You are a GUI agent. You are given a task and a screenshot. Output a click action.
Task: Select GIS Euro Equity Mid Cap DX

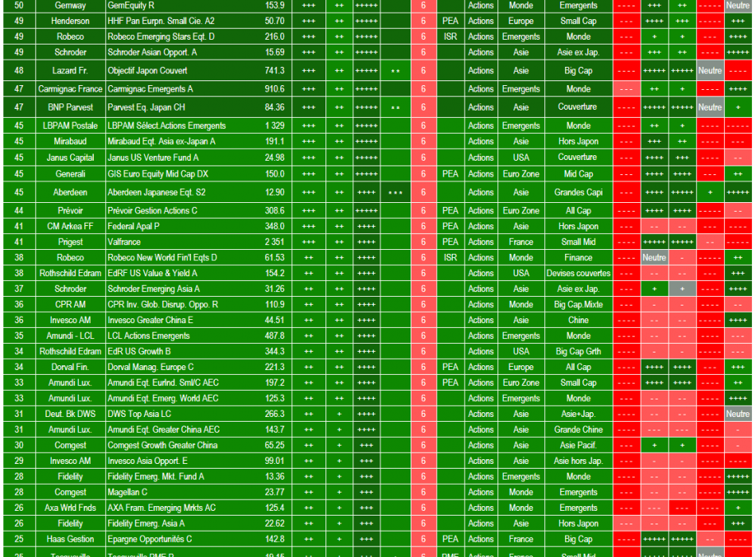click(x=158, y=173)
